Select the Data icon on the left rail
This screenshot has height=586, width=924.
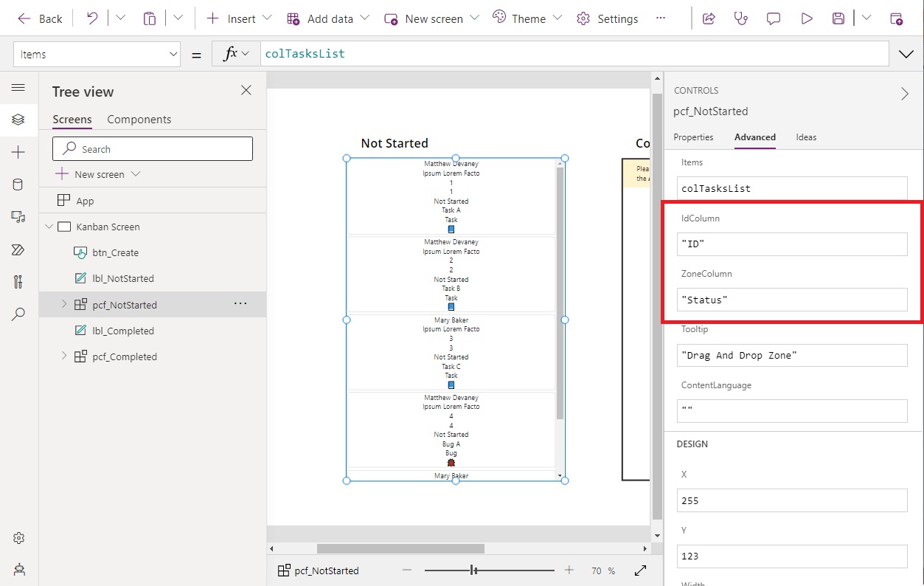tap(18, 184)
